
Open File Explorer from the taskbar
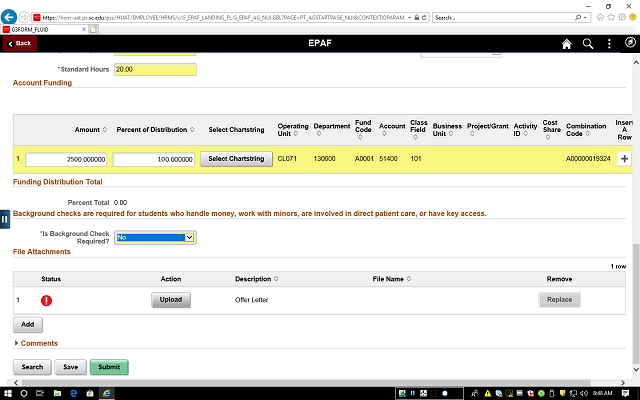click(x=57, y=393)
